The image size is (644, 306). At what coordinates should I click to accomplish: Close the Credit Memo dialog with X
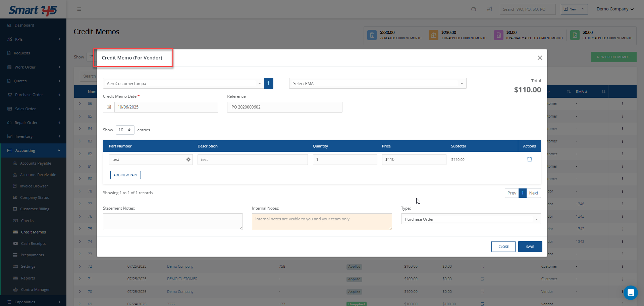[540, 58]
